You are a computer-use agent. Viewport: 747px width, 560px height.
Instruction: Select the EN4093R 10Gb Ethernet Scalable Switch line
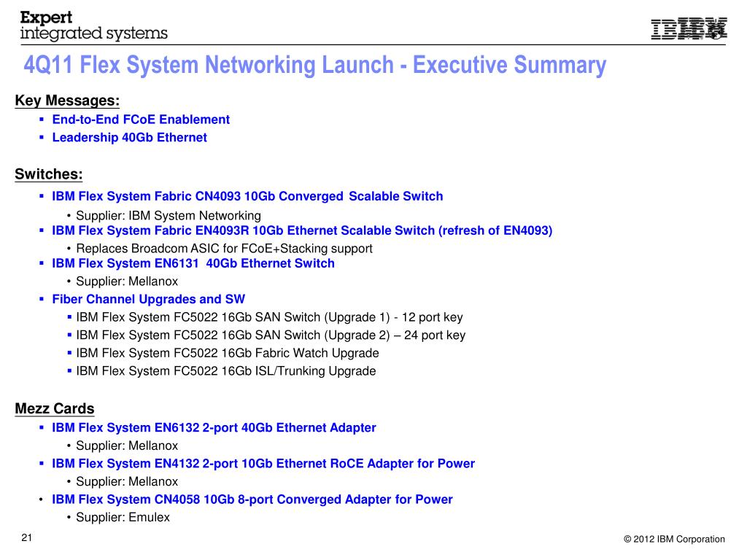pos(302,230)
